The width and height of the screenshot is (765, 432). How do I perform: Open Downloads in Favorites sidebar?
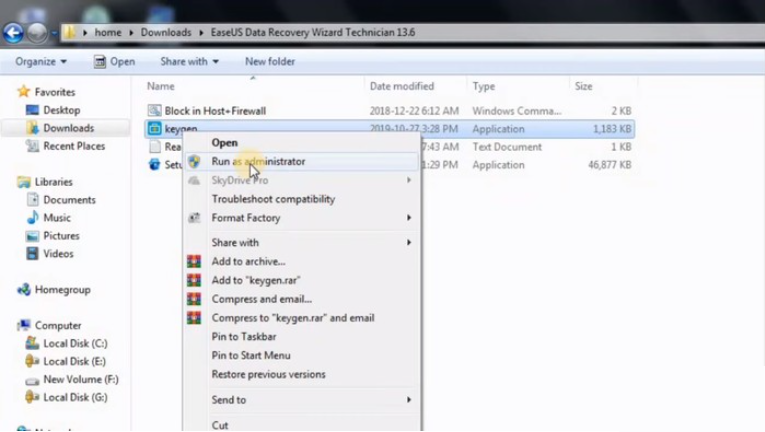(68, 128)
